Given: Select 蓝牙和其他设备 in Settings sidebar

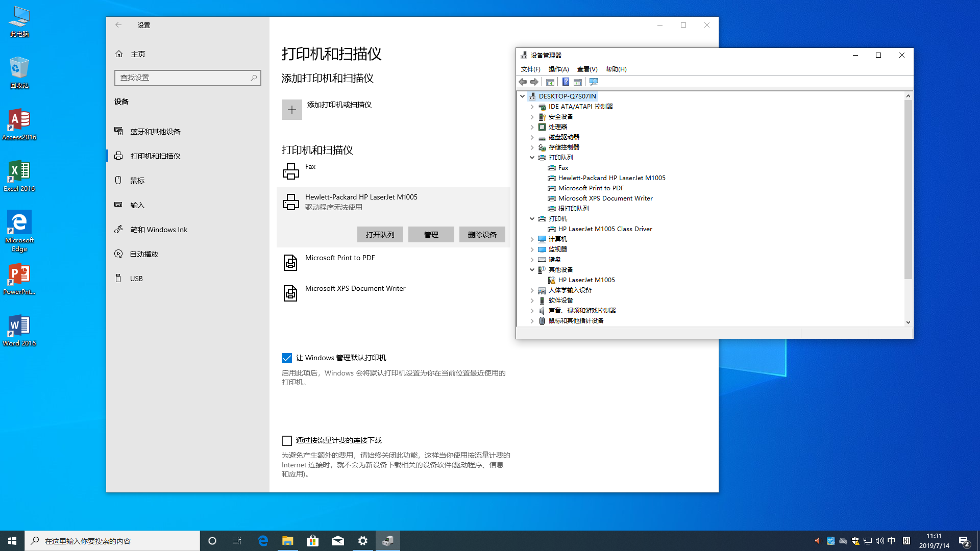Looking at the screenshot, I should [188, 132].
